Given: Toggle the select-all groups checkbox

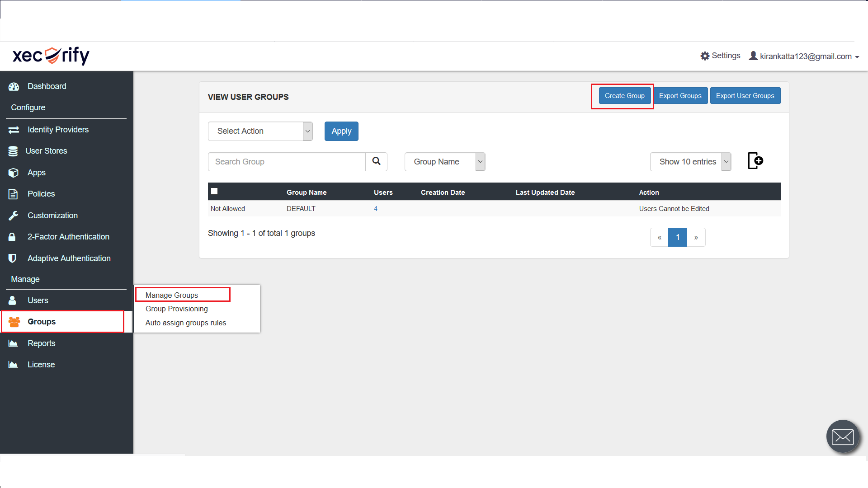Looking at the screenshot, I should pos(214,191).
